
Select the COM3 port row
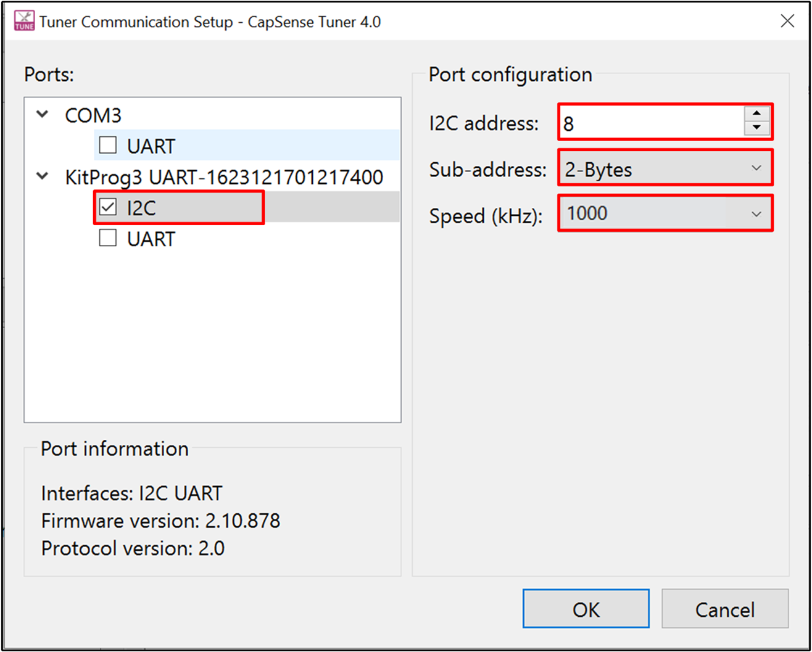93,115
